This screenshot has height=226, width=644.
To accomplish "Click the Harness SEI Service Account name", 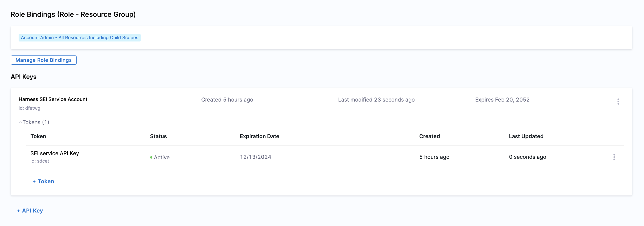I will pos(53,99).
